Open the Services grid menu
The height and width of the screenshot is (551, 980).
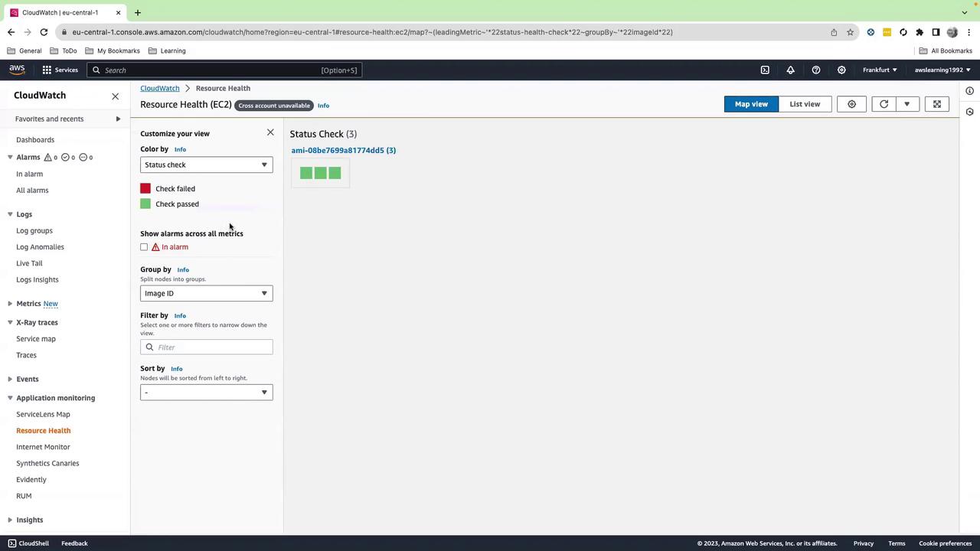[60, 70]
